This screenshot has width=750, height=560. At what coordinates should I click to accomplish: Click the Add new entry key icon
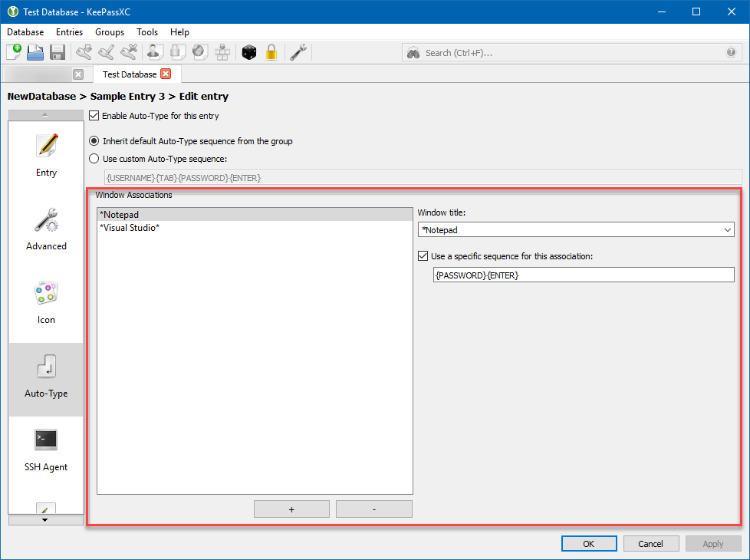click(x=84, y=52)
